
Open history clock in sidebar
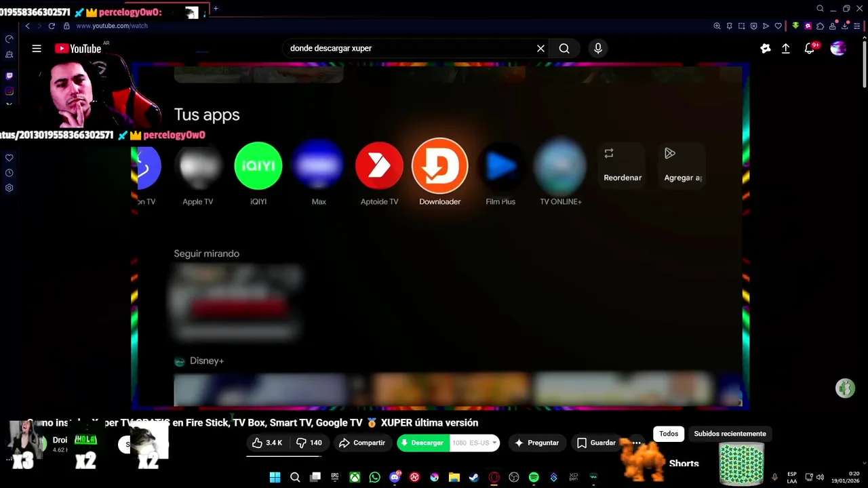(9, 173)
